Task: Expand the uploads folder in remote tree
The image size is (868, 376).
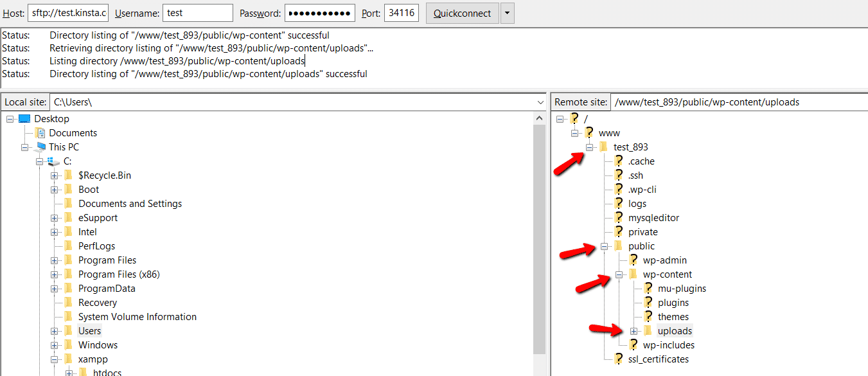Action: click(x=633, y=331)
